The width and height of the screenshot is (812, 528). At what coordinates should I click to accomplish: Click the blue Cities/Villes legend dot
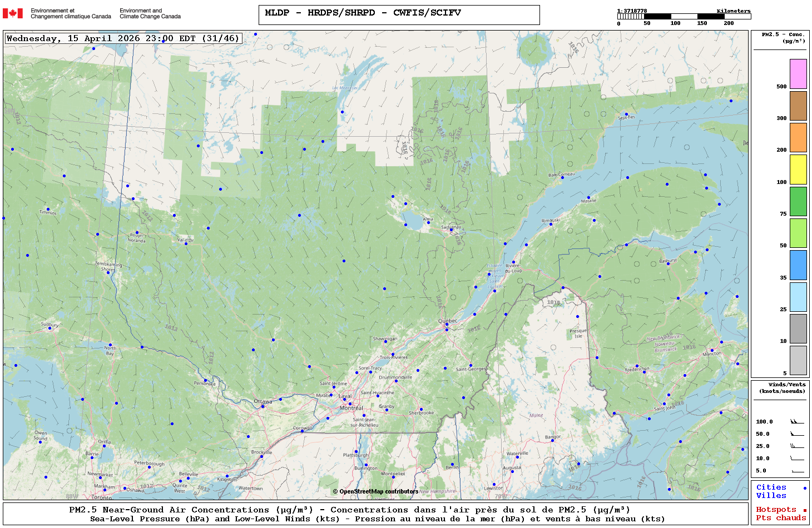(804, 488)
